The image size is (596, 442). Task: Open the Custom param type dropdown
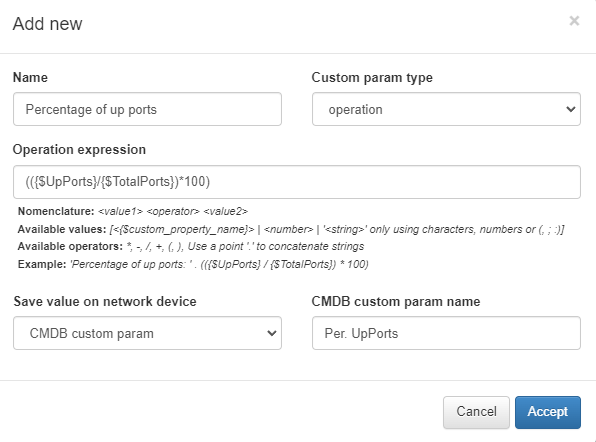tap(446, 109)
